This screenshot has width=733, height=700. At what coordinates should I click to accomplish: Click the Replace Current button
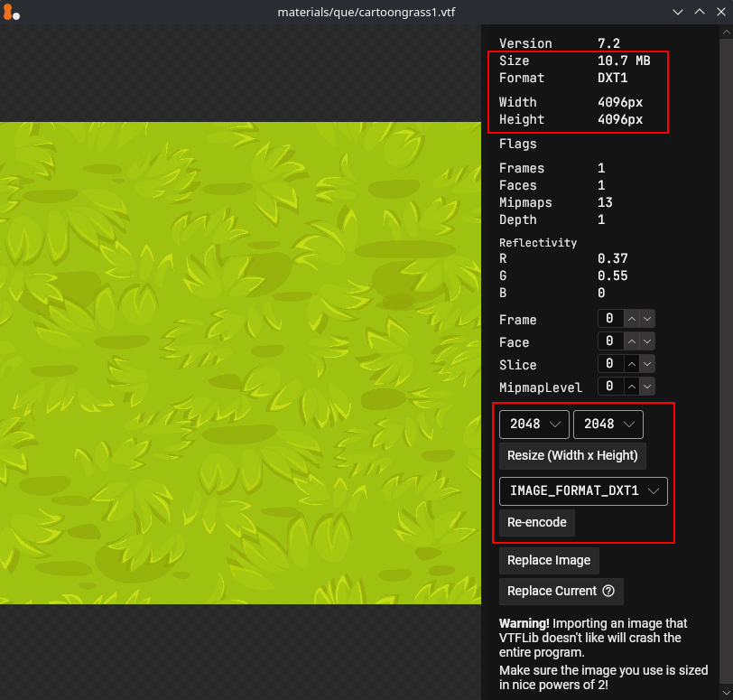click(x=551, y=592)
